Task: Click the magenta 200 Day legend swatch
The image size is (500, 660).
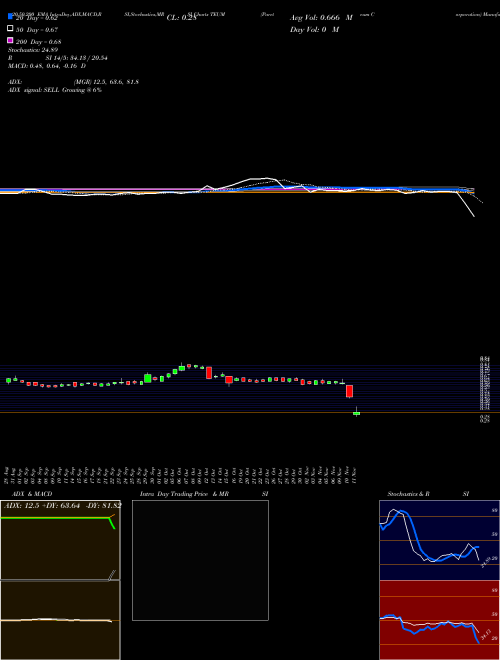Action: click(x=10, y=40)
